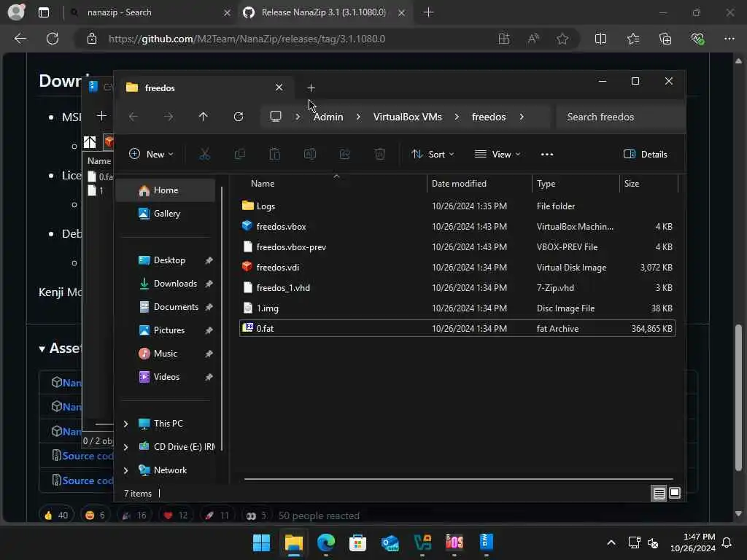Expand the This PC tree node

click(x=125, y=424)
